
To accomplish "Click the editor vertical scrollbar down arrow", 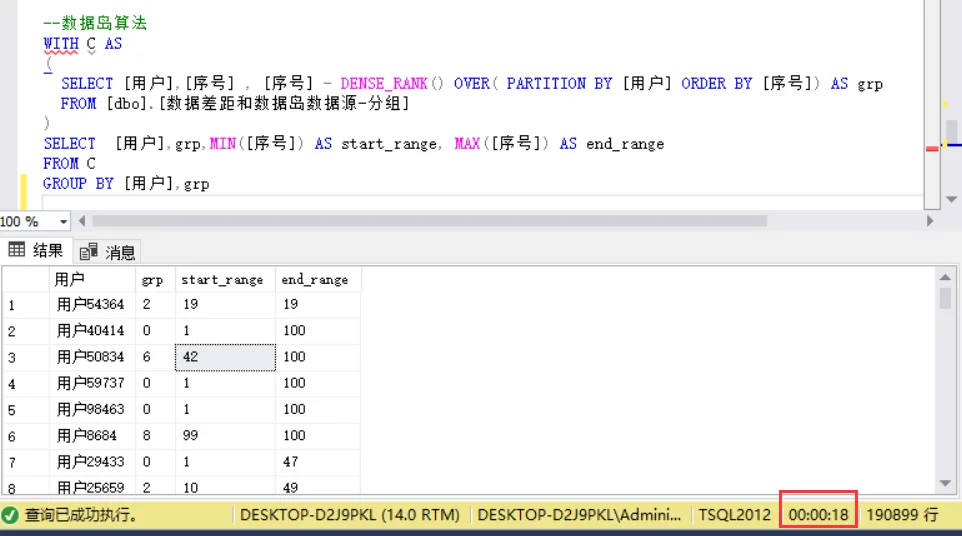I will pos(952,199).
